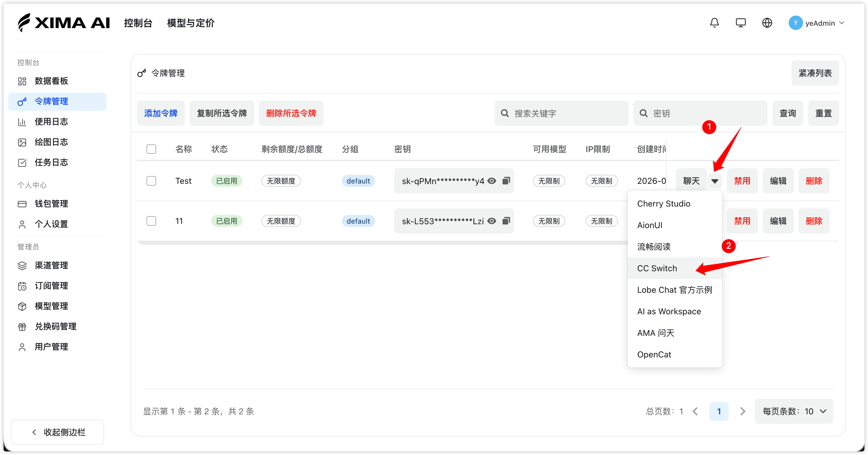This screenshot has width=868, height=455.
Task: Click 删除 for the Test token
Action: [814, 181]
